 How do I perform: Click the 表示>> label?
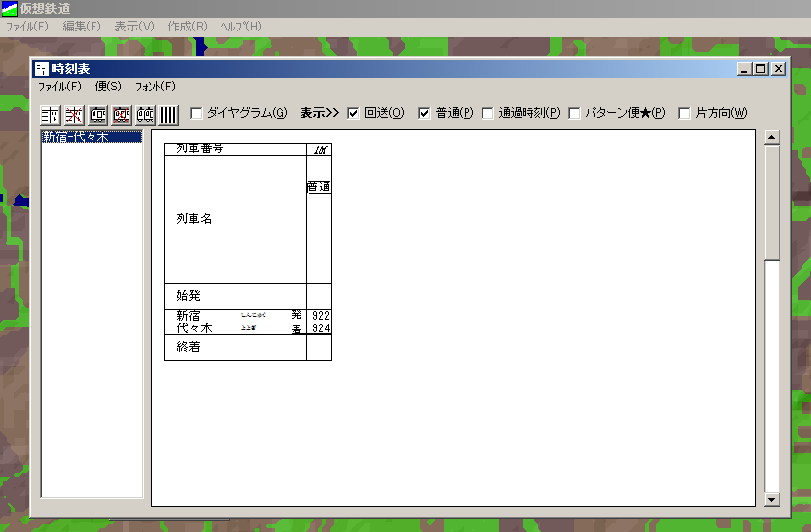point(319,113)
